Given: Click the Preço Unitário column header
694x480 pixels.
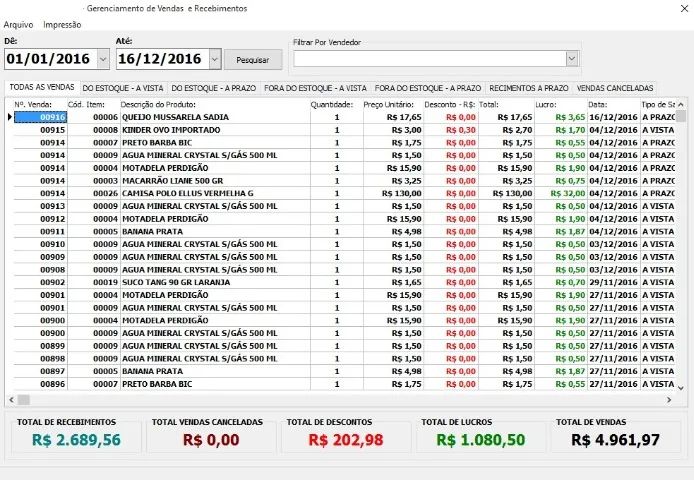Looking at the screenshot, I should tap(393, 105).
